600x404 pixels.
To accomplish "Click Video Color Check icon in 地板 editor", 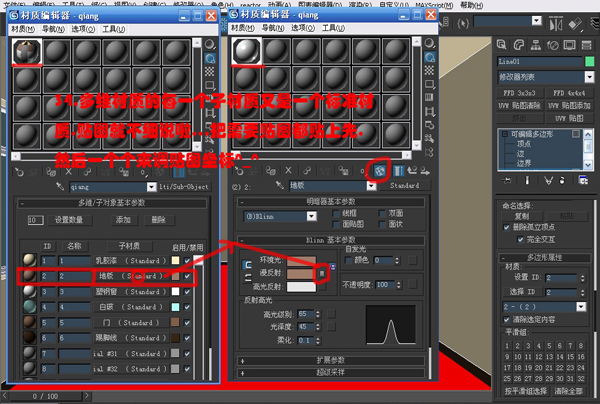I will 429,98.
